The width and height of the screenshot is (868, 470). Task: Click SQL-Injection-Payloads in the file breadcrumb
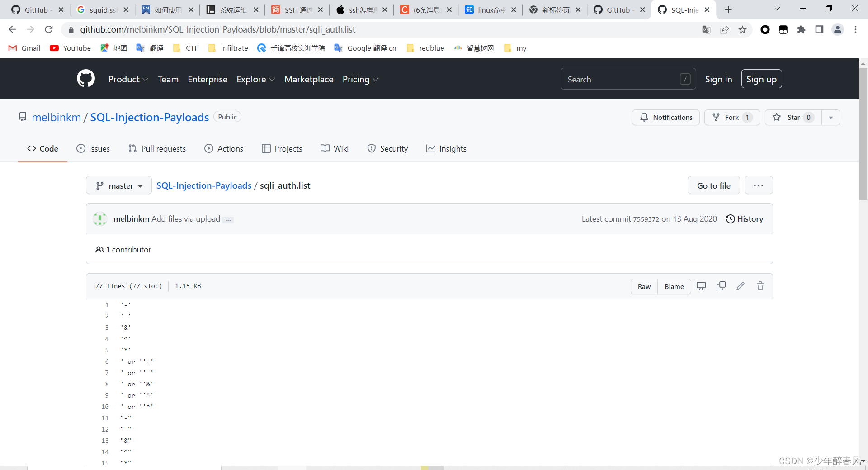coord(204,185)
